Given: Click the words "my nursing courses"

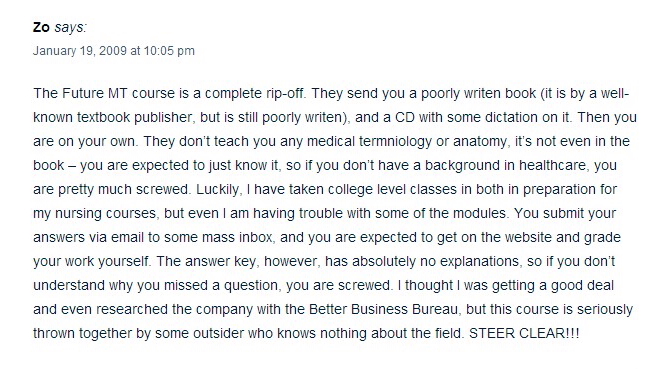Looking at the screenshot, I should pos(95,213).
